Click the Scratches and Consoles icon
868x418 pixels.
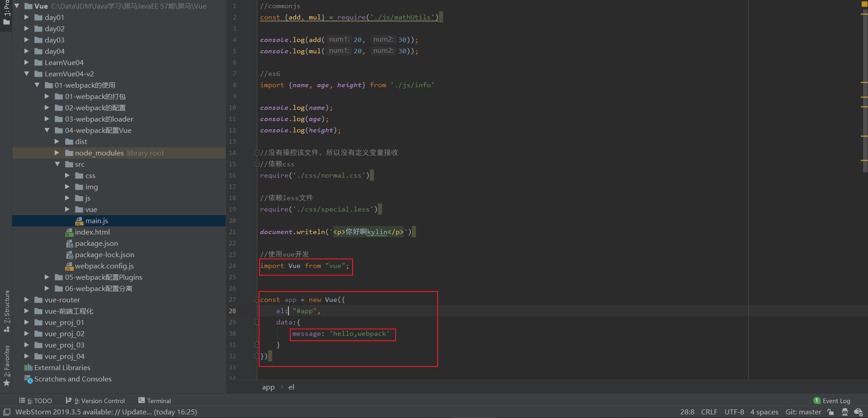click(x=28, y=379)
